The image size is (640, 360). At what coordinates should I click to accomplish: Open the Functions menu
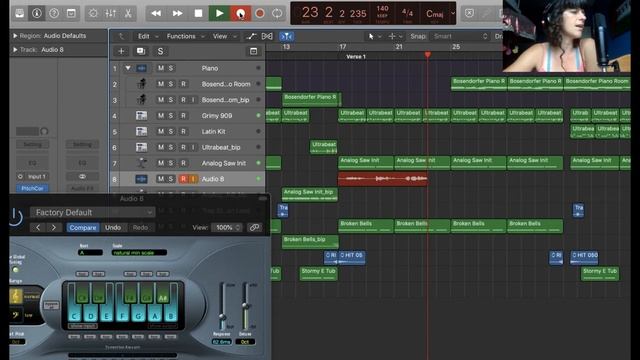point(186,36)
